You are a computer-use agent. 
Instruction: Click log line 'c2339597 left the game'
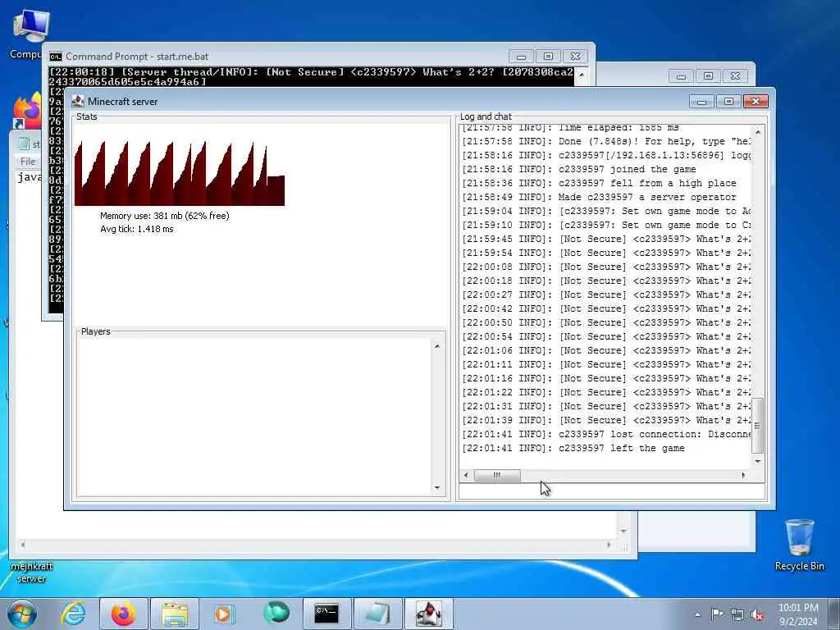click(573, 448)
